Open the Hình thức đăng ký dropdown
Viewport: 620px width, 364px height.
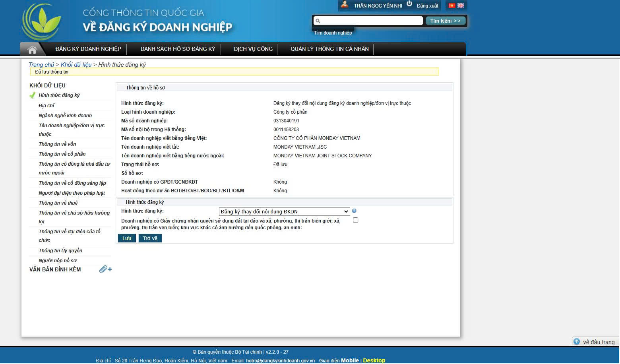[x=284, y=212]
